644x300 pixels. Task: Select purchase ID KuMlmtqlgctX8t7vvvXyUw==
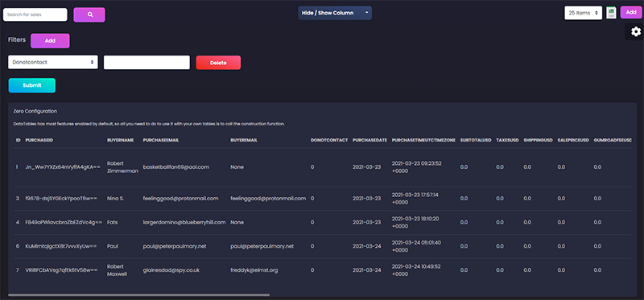click(61, 246)
